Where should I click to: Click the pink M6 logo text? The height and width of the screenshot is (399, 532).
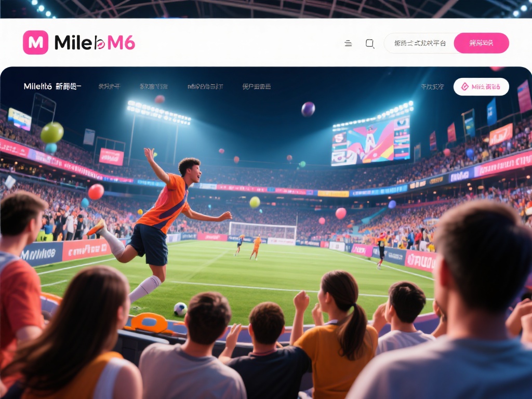tap(121, 43)
